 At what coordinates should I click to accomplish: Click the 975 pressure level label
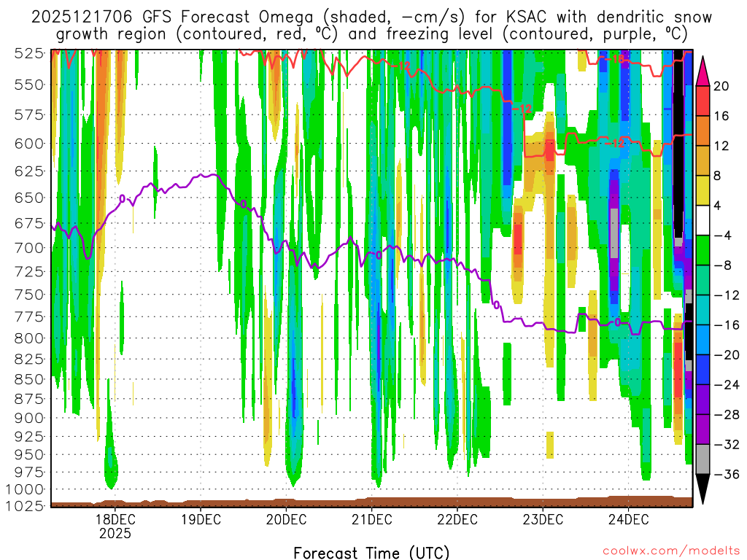pyautogui.click(x=29, y=472)
